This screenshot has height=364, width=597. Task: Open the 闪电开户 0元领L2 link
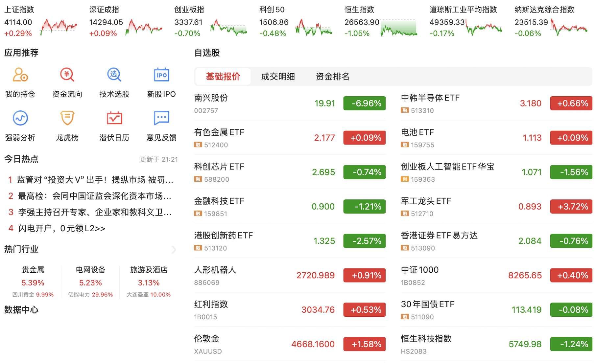click(x=62, y=228)
